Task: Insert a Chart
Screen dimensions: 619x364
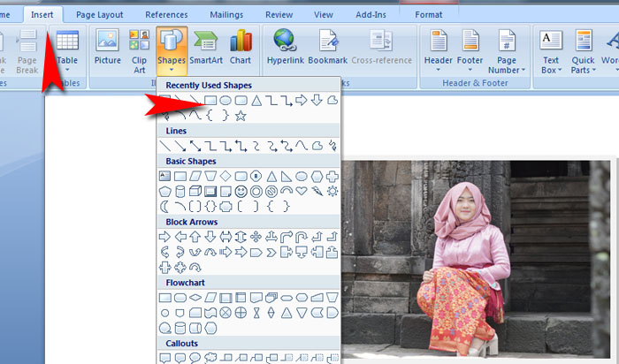Action: click(x=240, y=48)
